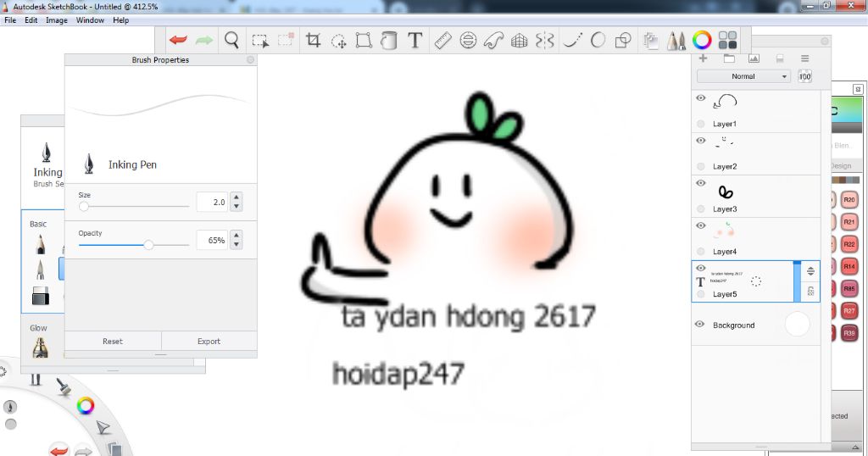The width and height of the screenshot is (868, 456).
Task: Open the Layer Editor from toolbar
Action: 651,41
